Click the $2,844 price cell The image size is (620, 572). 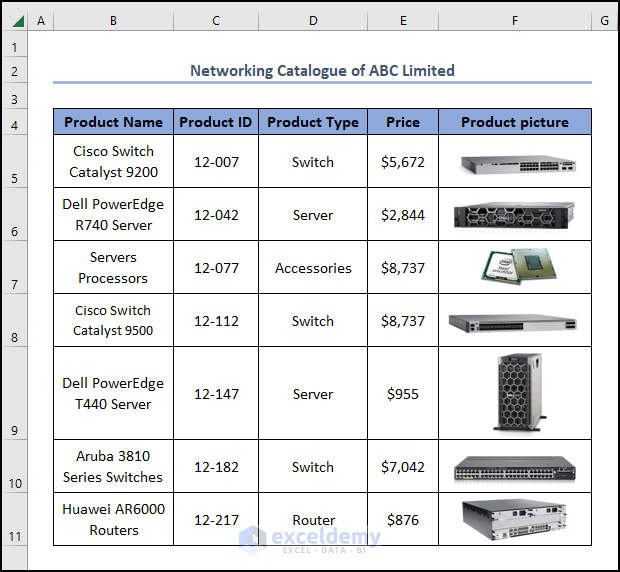point(403,214)
